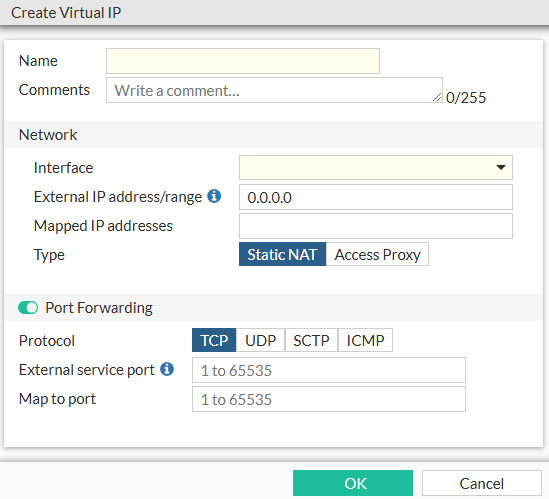Click the OK button
549x499 pixels.
pos(353,483)
